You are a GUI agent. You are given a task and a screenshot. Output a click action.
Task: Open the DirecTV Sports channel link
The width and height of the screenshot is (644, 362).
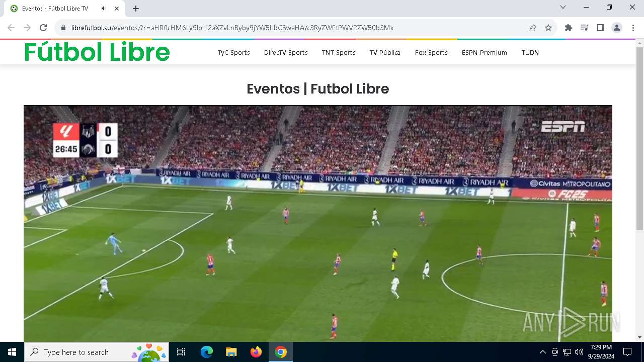(286, 52)
